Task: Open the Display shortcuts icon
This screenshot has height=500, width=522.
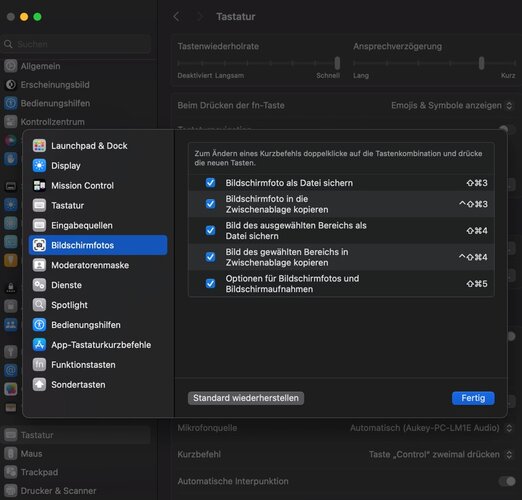Action: point(39,166)
